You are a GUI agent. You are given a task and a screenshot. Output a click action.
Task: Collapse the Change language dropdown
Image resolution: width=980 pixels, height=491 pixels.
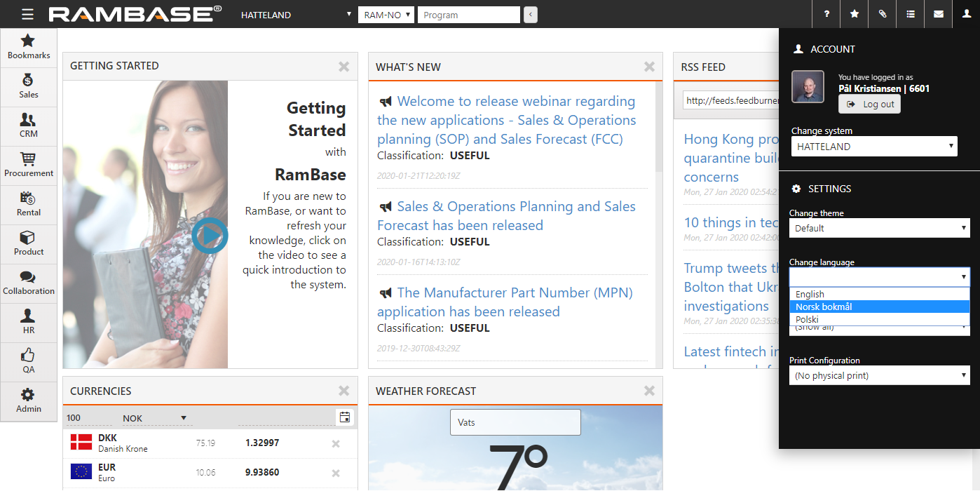click(x=880, y=277)
